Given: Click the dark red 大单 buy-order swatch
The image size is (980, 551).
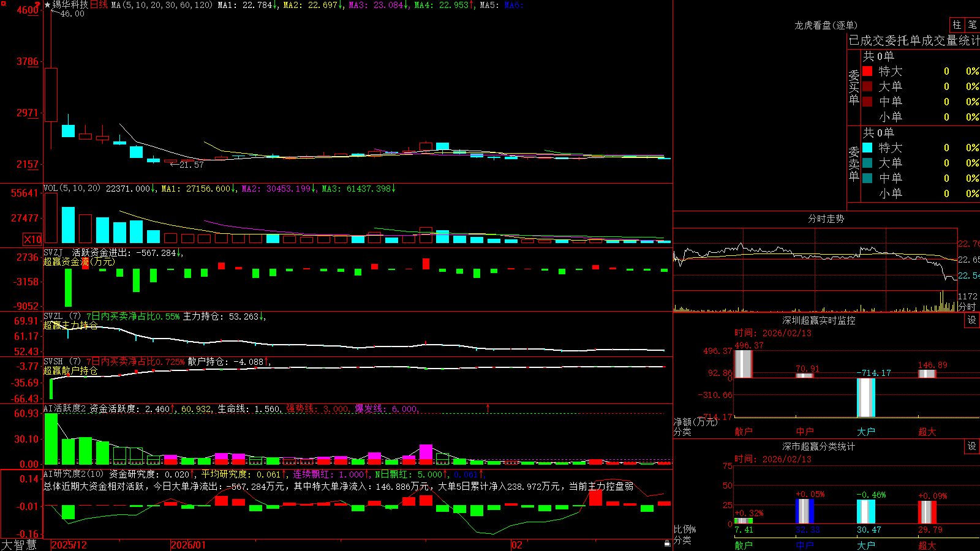Looking at the screenshot, I should pos(867,86).
